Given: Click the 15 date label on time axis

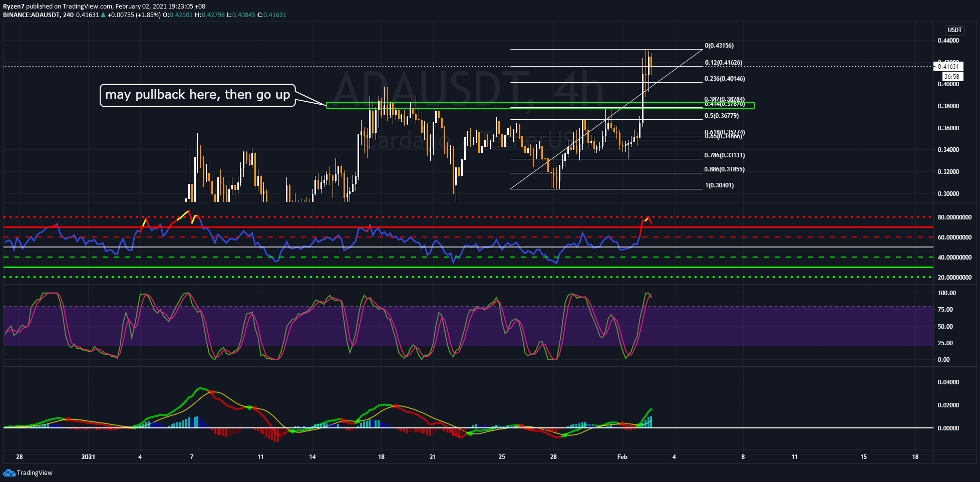Looking at the screenshot, I should (864, 457).
